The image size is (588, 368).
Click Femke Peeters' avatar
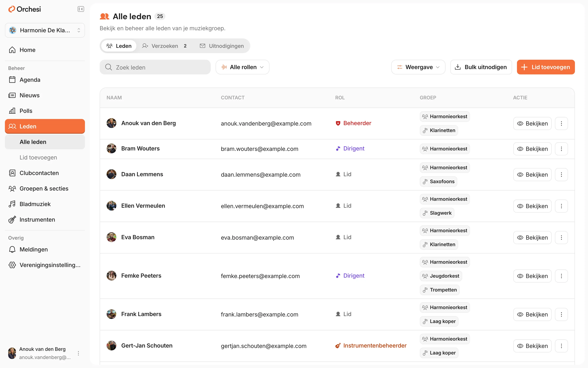(111, 276)
